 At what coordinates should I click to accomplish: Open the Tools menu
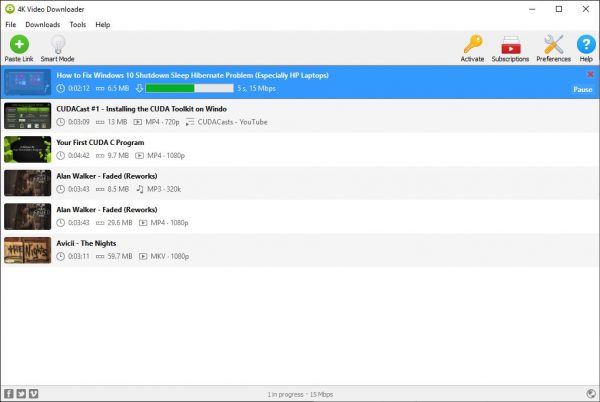coord(78,24)
